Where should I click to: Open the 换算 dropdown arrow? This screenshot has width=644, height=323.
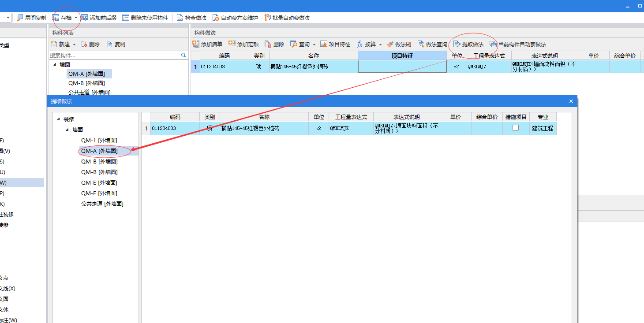coord(380,45)
